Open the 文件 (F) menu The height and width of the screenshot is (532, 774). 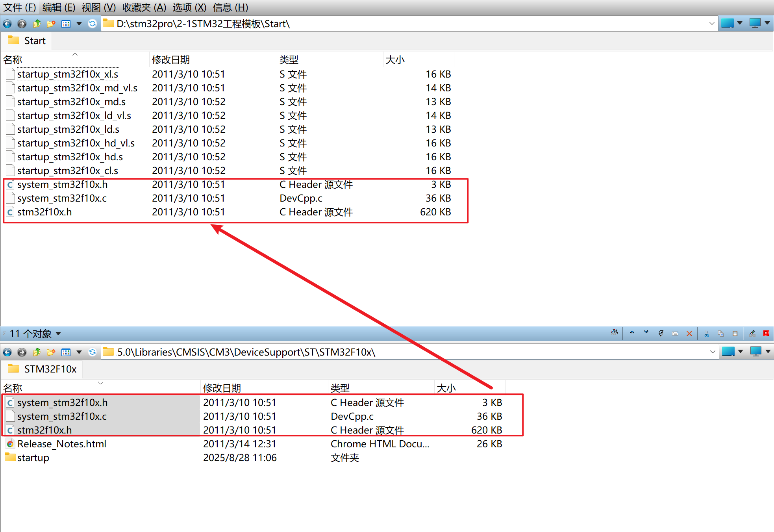click(x=20, y=7)
